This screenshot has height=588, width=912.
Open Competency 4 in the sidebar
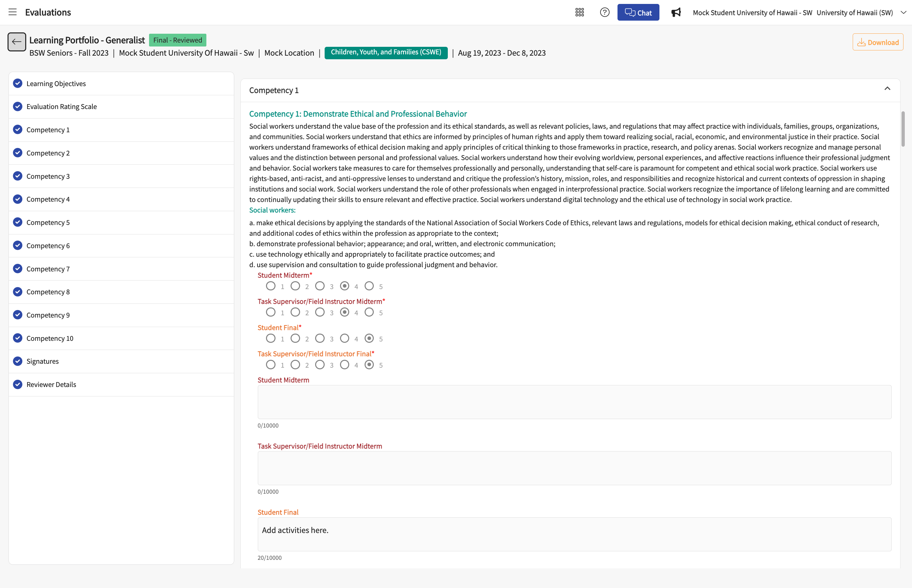click(121, 199)
